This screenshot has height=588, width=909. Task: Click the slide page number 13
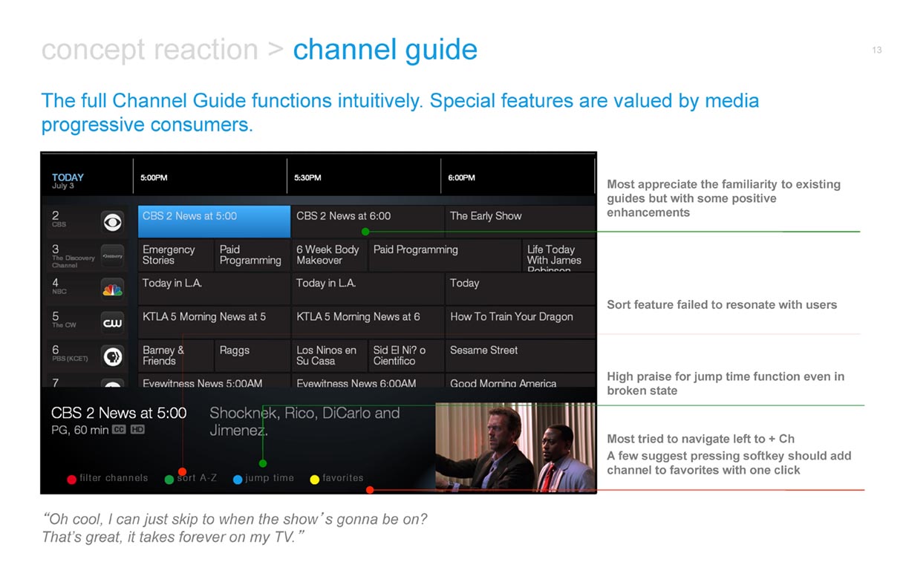click(877, 50)
